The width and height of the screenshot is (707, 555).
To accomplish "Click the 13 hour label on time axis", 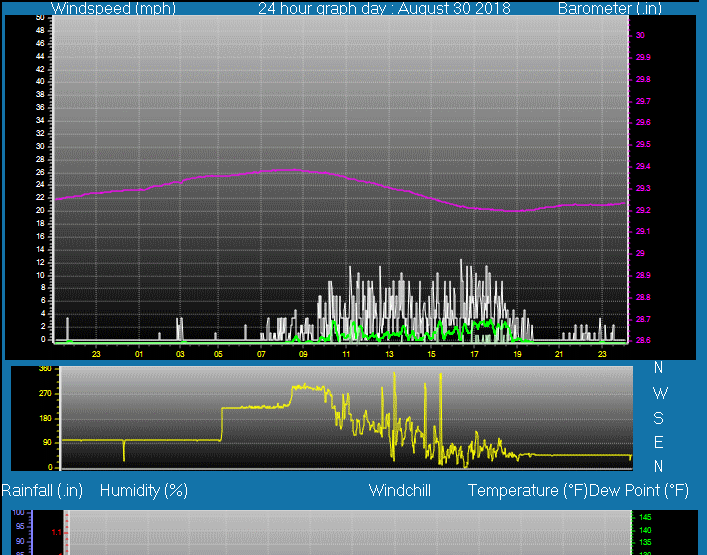I will (389, 354).
